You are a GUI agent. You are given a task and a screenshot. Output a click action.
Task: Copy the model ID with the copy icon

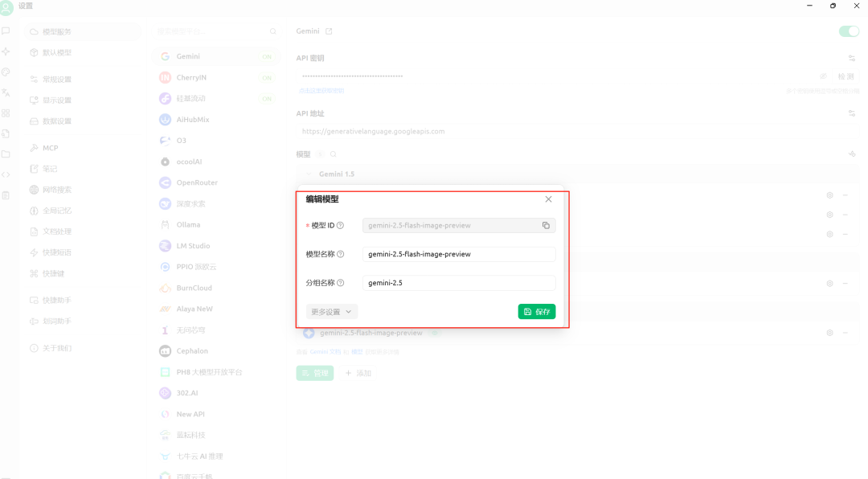pyautogui.click(x=546, y=225)
